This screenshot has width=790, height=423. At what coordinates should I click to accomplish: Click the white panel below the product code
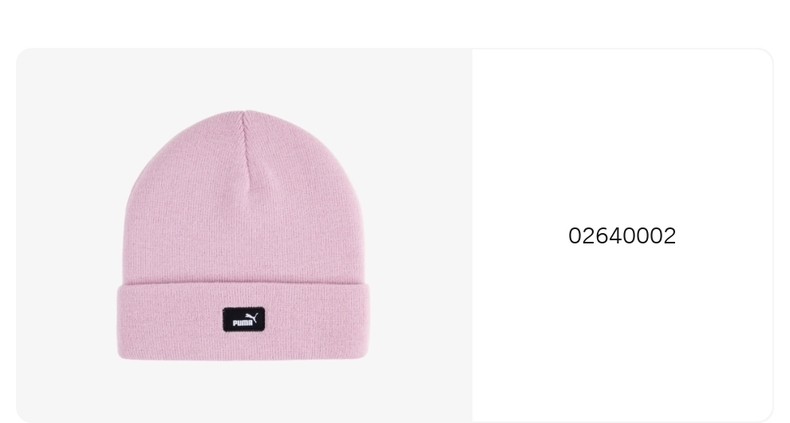coord(622,332)
